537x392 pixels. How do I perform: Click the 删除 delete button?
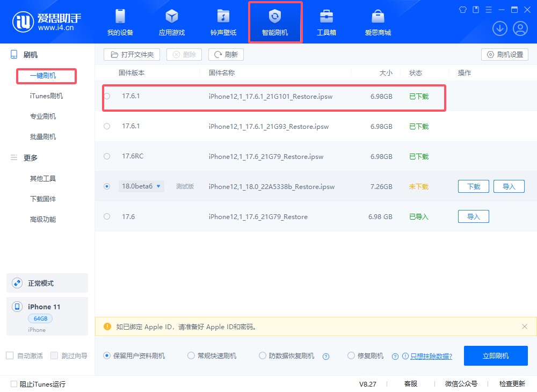click(184, 54)
